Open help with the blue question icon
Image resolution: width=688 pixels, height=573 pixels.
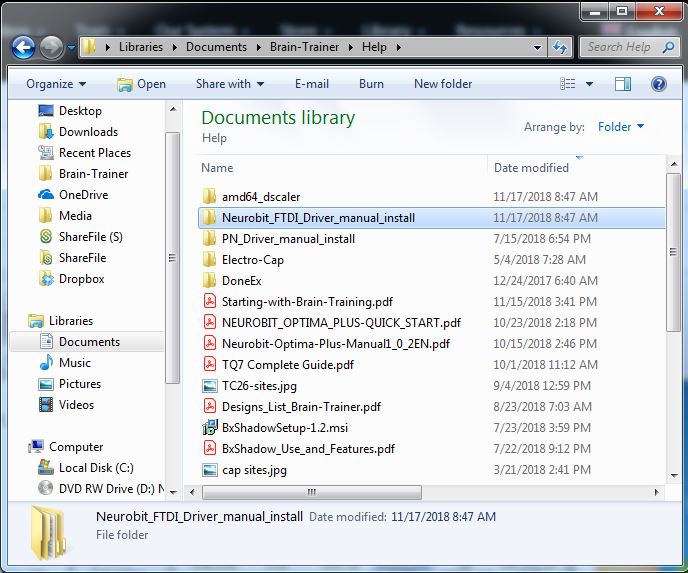659,84
